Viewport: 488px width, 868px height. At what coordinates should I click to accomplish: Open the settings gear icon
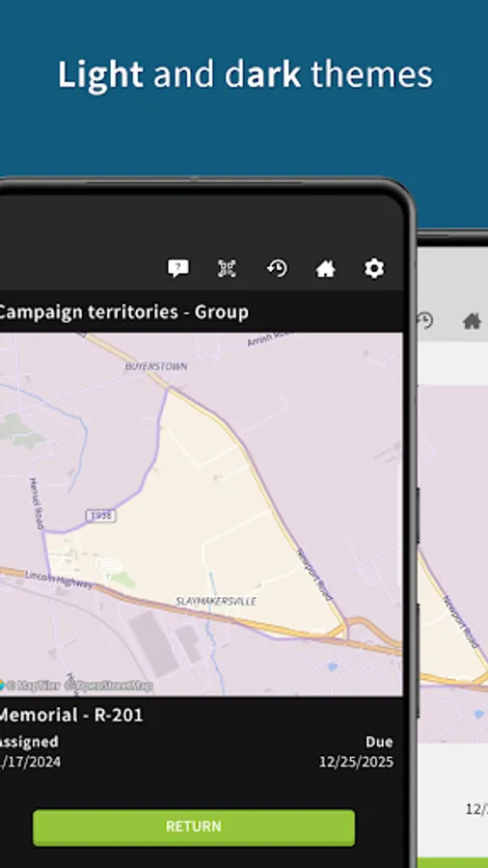374,268
